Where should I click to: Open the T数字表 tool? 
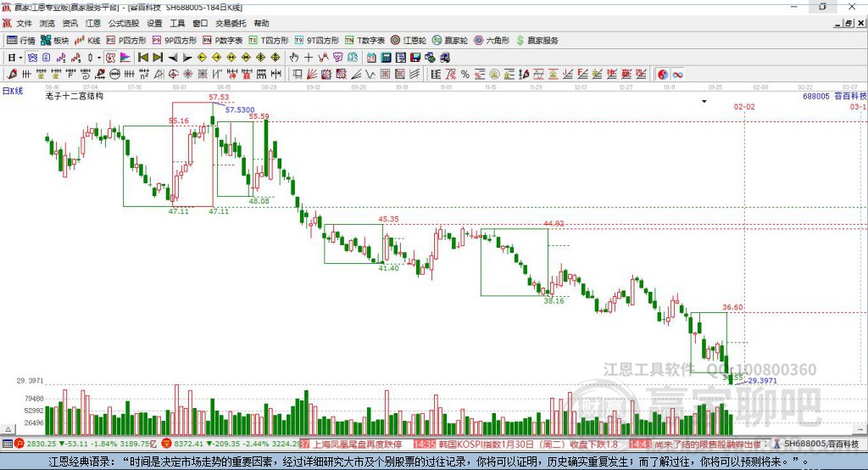pos(364,41)
